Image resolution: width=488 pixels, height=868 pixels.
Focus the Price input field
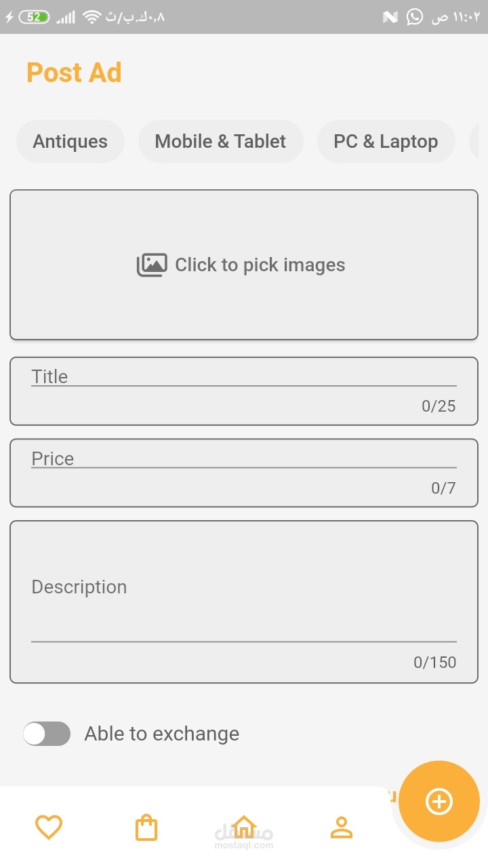244,473
